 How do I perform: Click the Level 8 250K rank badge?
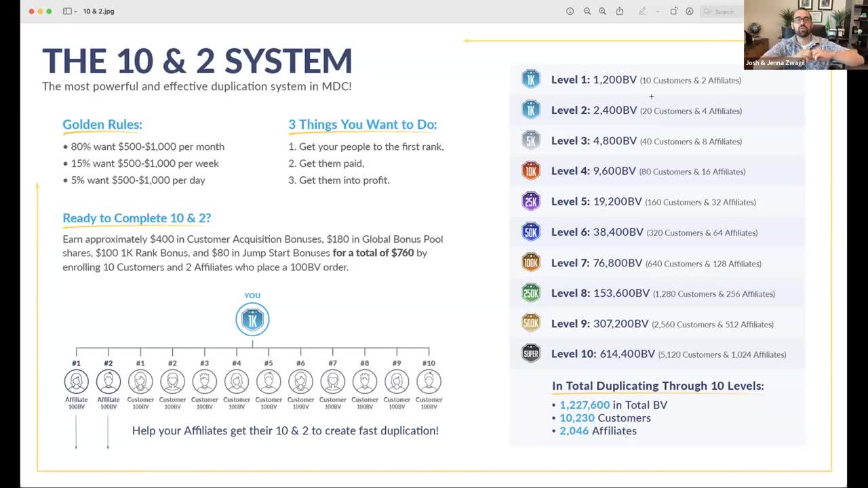click(x=531, y=293)
